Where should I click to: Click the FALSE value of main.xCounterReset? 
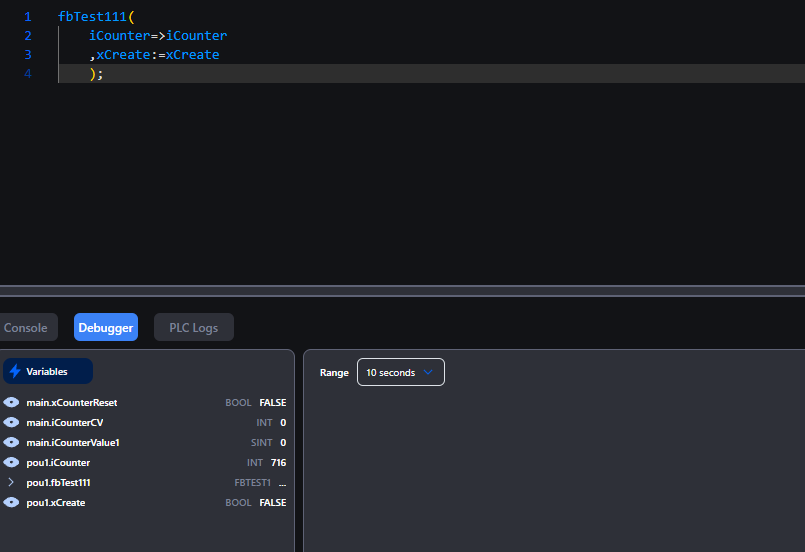pos(272,402)
